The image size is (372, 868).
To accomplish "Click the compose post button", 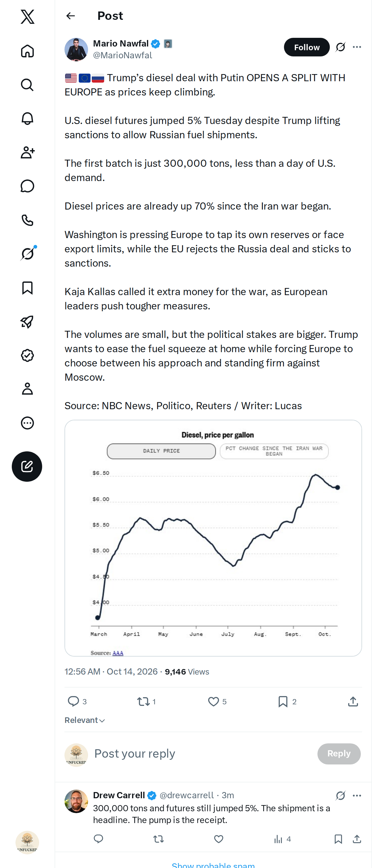I will tap(27, 466).
